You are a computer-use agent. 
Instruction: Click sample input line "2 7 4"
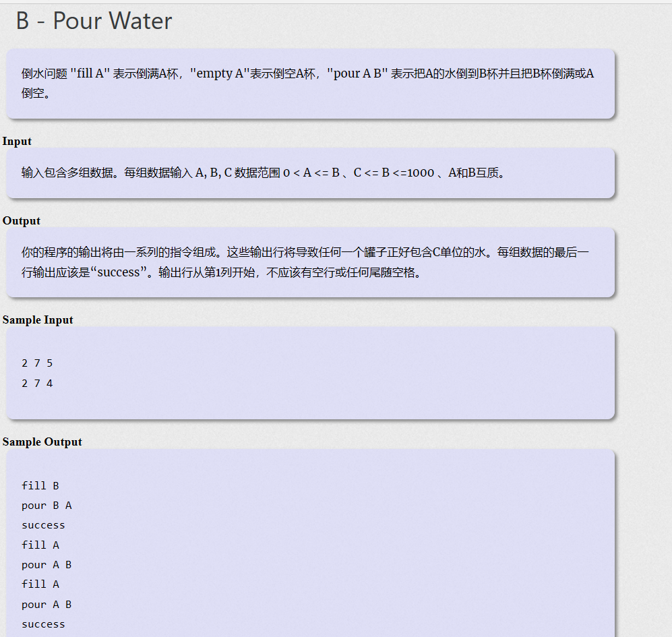(37, 384)
